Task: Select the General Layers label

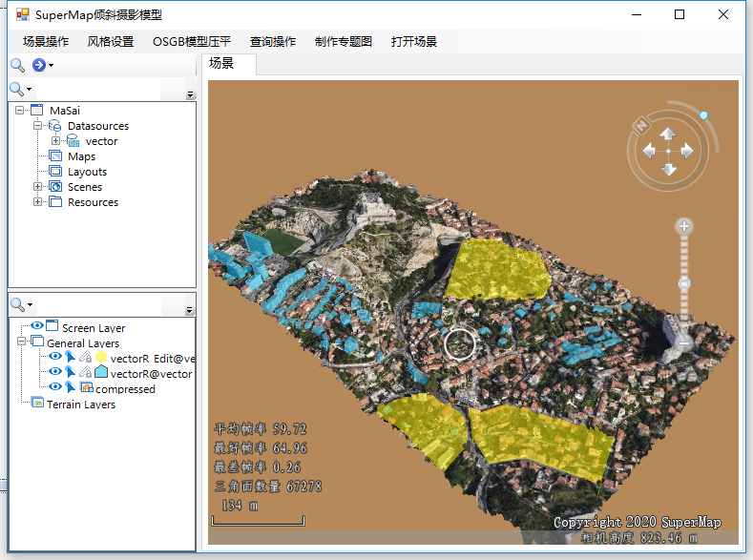Action: tap(83, 343)
